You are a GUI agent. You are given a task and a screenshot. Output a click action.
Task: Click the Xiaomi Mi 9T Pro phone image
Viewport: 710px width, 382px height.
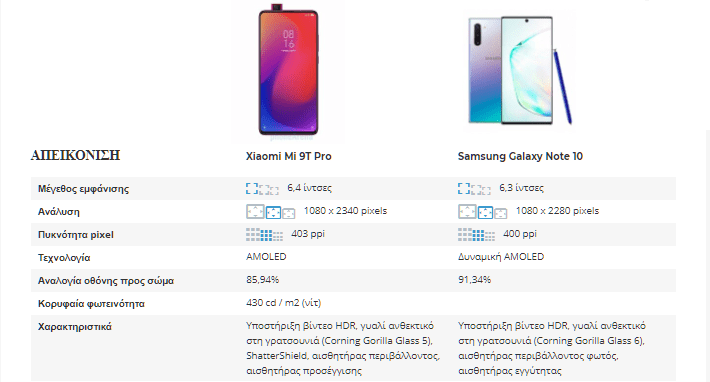(288, 71)
